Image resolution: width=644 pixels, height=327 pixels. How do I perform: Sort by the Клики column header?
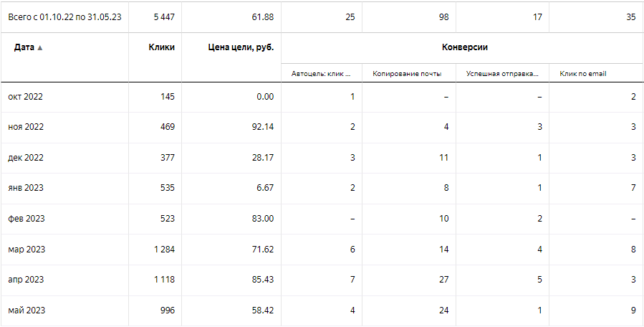(x=161, y=47)
